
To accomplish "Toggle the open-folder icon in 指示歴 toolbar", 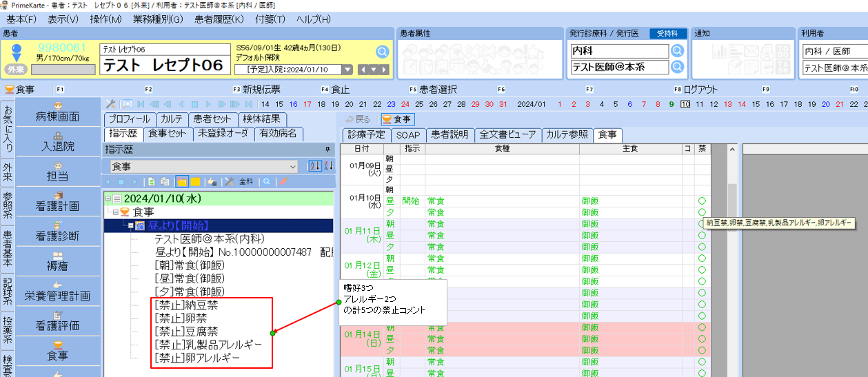I will click(182, 182).
